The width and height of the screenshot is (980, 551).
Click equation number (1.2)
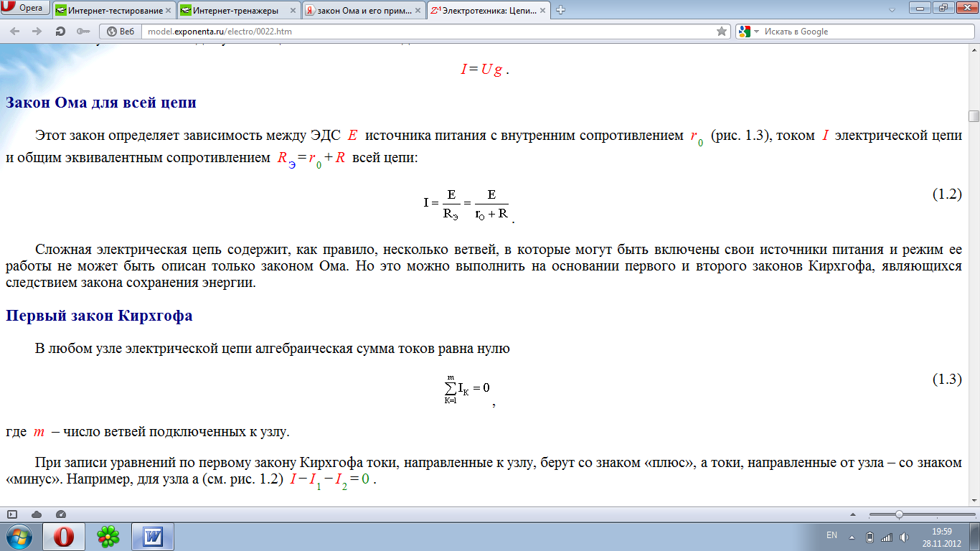tap(946, 194)
